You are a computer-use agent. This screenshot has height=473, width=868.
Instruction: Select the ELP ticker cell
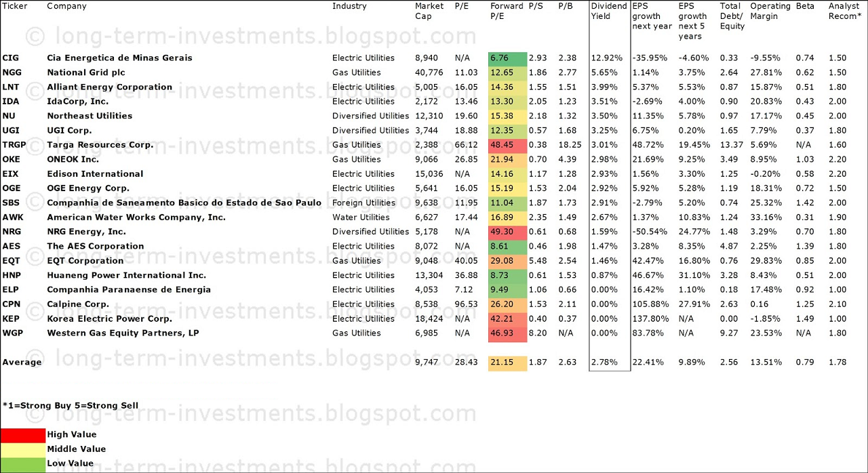click(x=11, y=290)
